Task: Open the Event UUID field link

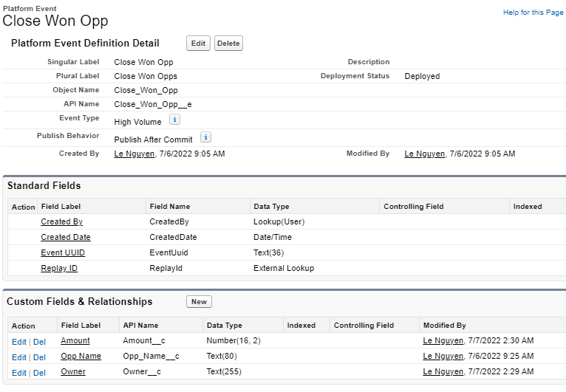Action: pyautogui.click(x=63, y=252)
